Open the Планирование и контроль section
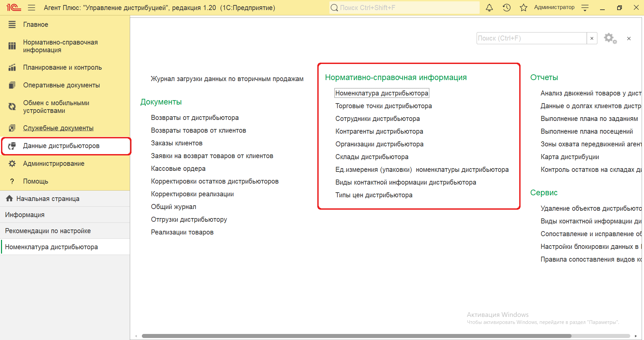Image resolution: width=644 pixels, height=340 pixels. [x=62, y=67]
